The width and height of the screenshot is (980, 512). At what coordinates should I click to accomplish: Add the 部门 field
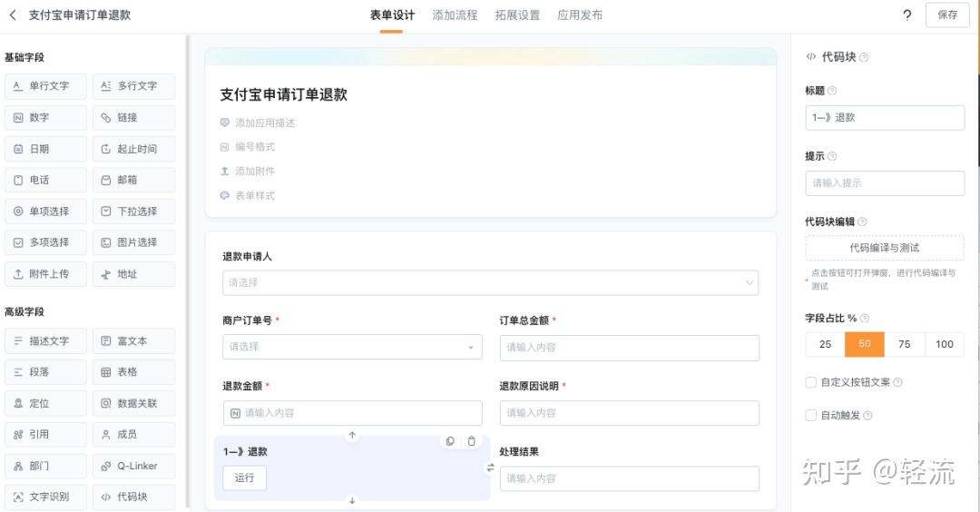(x=45, y=466)
